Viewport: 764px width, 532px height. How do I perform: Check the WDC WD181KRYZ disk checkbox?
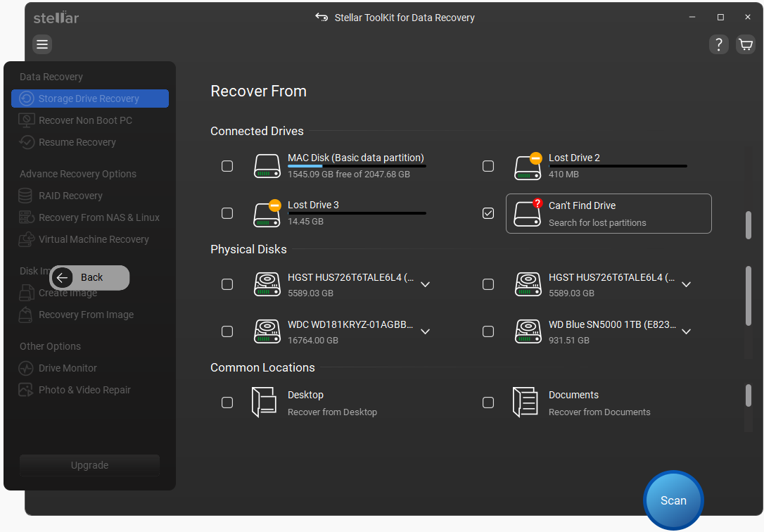pos(227,331)
